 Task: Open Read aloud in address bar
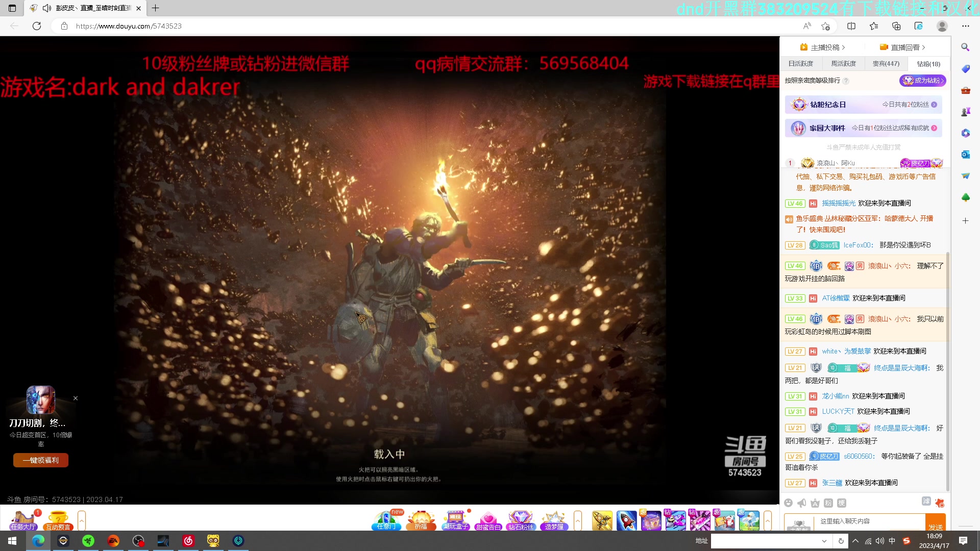807,26
